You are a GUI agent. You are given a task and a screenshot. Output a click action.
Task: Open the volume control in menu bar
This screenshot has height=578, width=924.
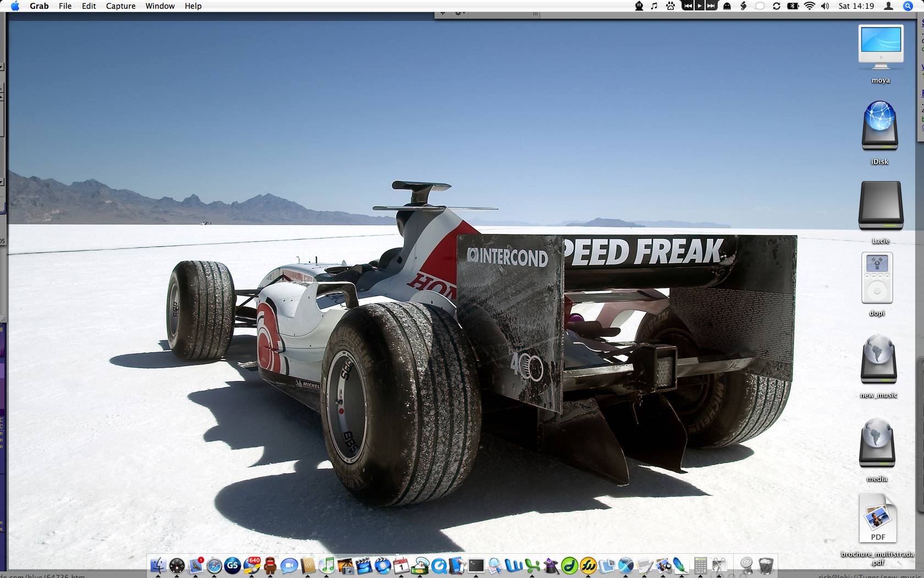tap(825, 6)
